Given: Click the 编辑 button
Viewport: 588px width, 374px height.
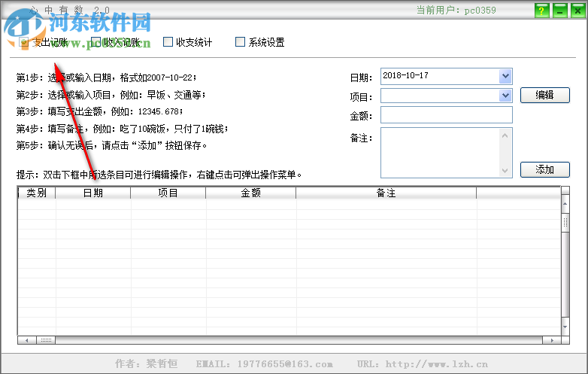Looking at the screenshot, I should tap(545, 96).
